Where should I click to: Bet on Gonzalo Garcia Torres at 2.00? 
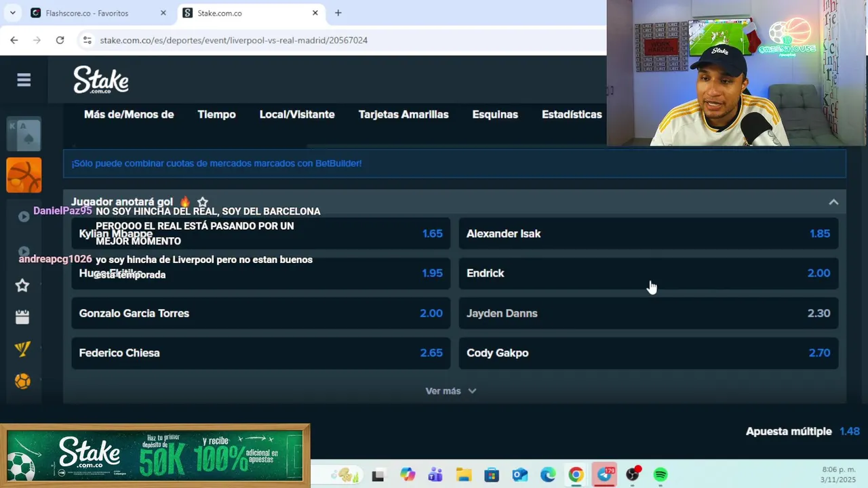click(261, 313)
